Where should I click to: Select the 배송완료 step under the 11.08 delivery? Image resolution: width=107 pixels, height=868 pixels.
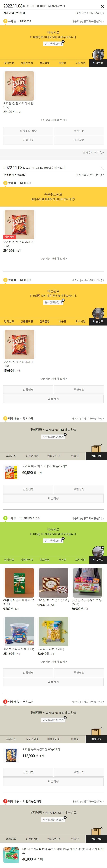[98, 63]
